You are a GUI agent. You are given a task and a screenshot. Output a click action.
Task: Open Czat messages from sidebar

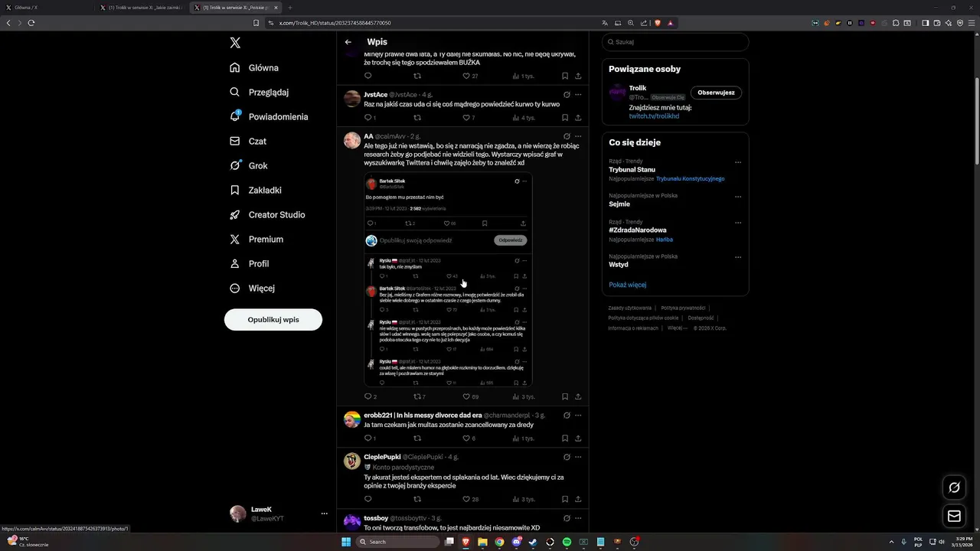coord(248,141)
